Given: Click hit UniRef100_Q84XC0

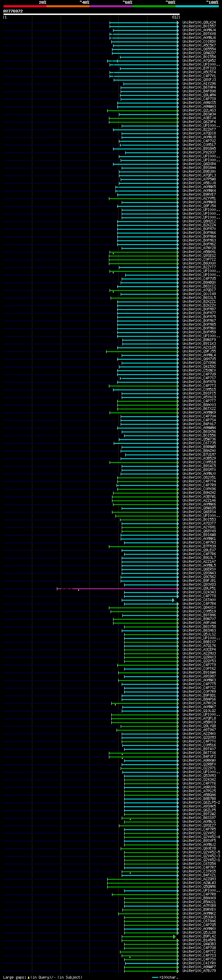Looking at the screenshot, I should click(199, 608).
